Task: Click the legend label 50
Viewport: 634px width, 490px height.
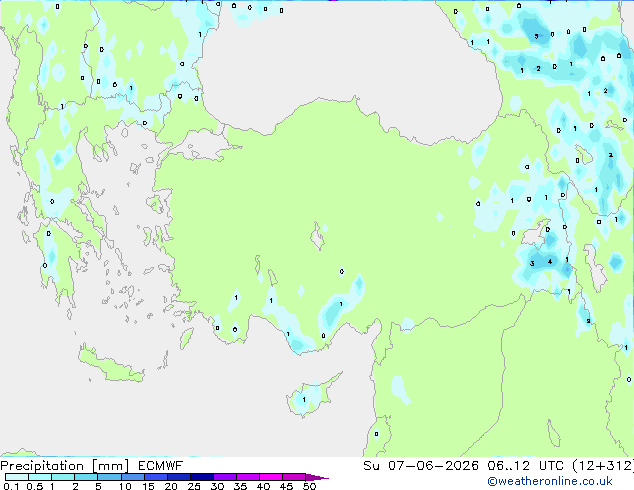Action: tap(310, 486)
